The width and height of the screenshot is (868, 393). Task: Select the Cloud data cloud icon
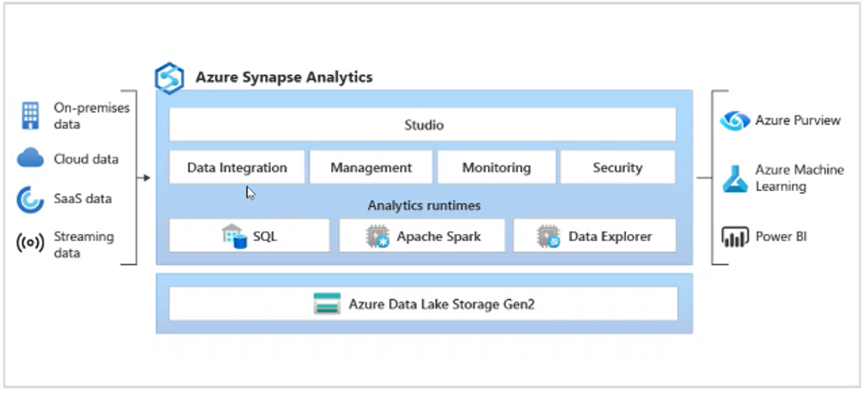coord(30,159)
